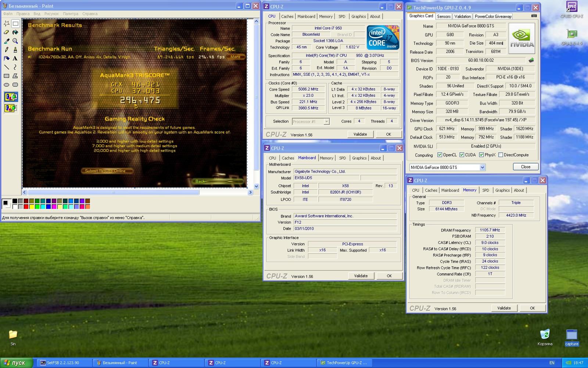
Task: Click the Close button in GPU-Z
Action: (526, 167)
